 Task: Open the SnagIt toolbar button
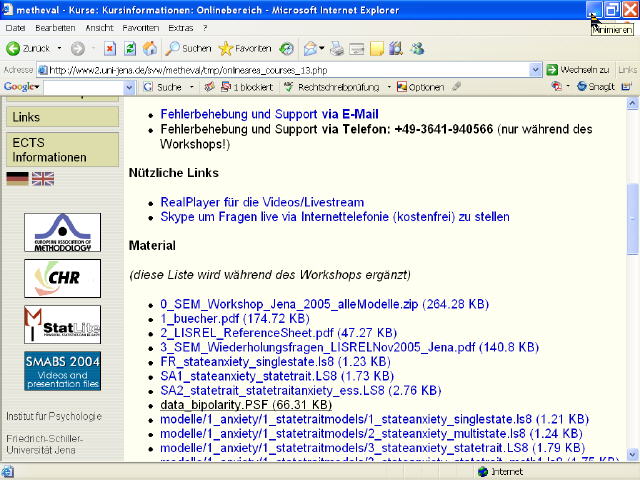(595, 87)
